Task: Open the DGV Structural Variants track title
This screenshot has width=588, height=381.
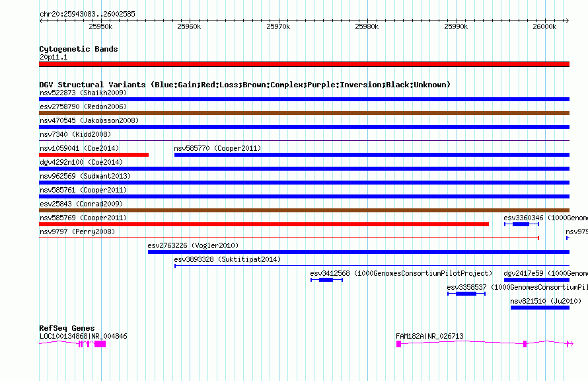Action: [x=245, y=85]
